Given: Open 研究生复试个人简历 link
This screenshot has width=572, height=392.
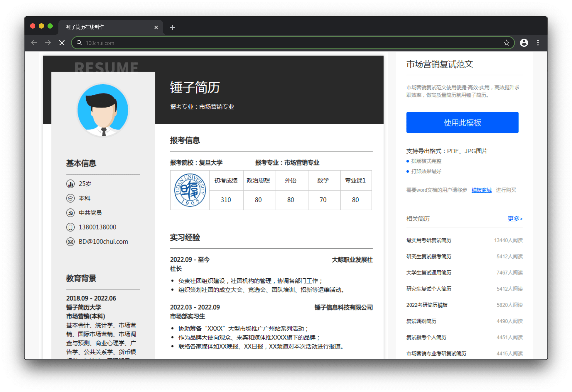Looking at the screenshot, I should [429, 289].
